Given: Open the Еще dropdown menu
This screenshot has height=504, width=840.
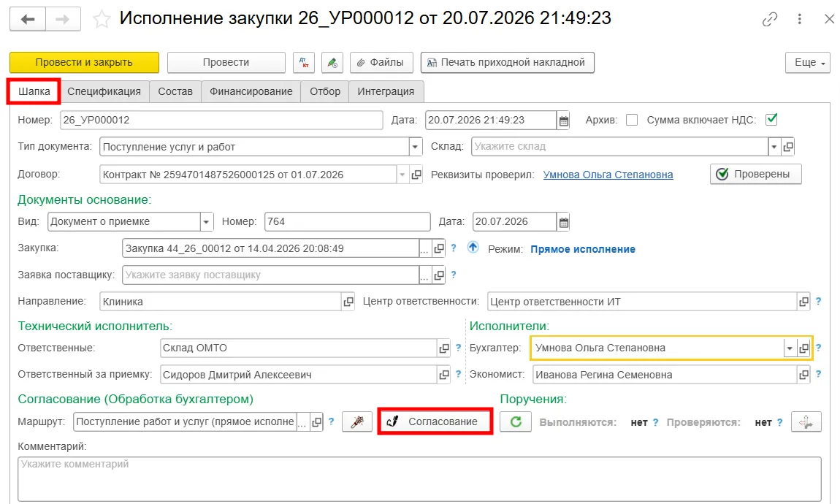Looking at the screenshot, I should (808, 63).
